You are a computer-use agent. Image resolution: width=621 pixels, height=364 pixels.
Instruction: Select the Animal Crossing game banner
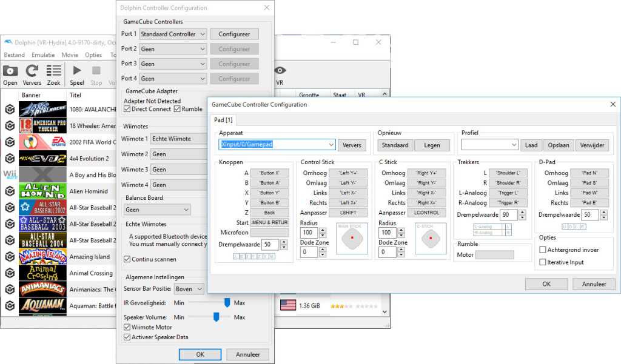(42, 273)
